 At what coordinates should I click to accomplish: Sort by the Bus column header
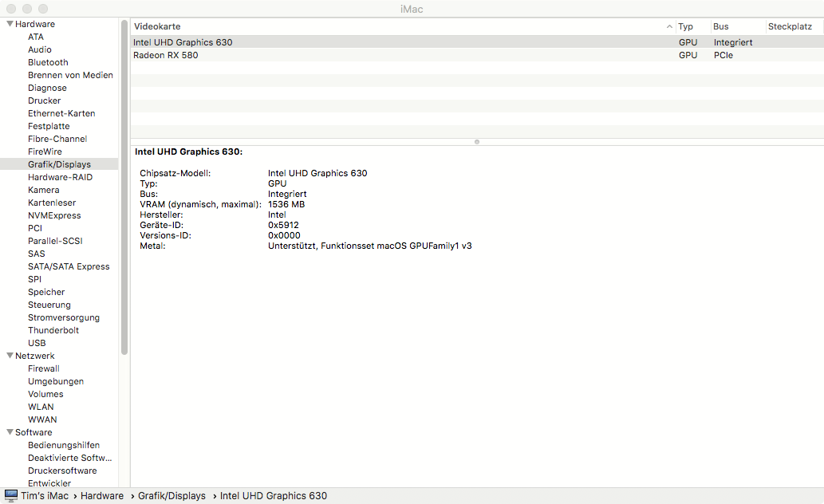[x=720, y=26]
